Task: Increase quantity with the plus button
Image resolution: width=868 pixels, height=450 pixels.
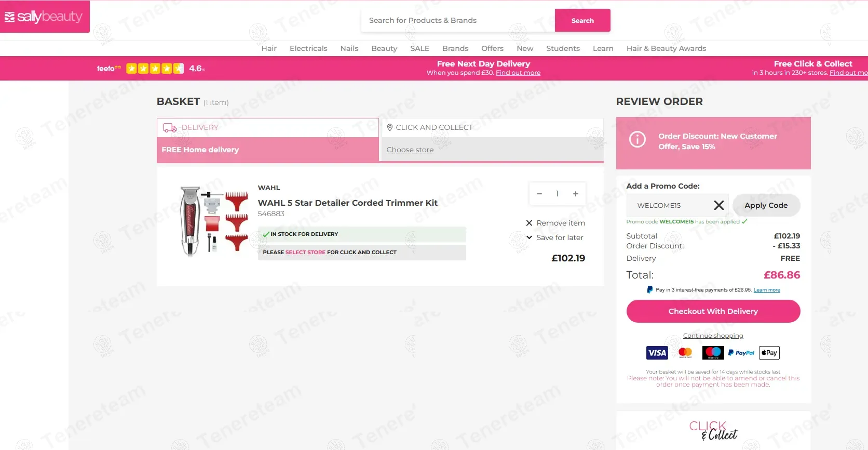Action: (x=575, y=194)
